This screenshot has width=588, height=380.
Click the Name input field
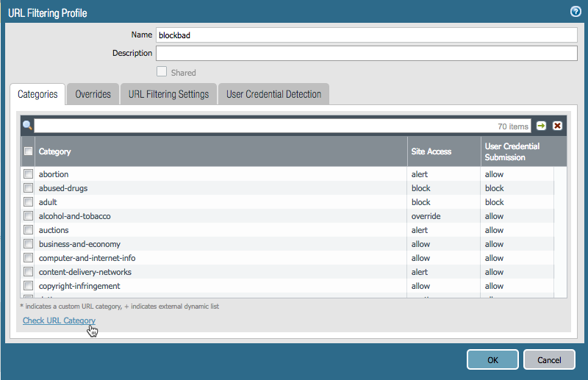click(366, 35)
